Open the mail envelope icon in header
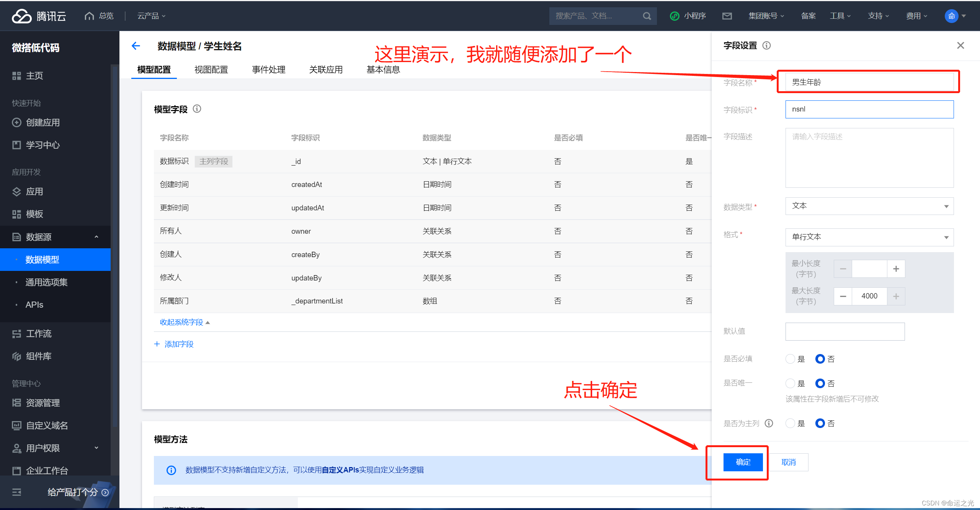980x510 pixels. click(x=727, y=16)
